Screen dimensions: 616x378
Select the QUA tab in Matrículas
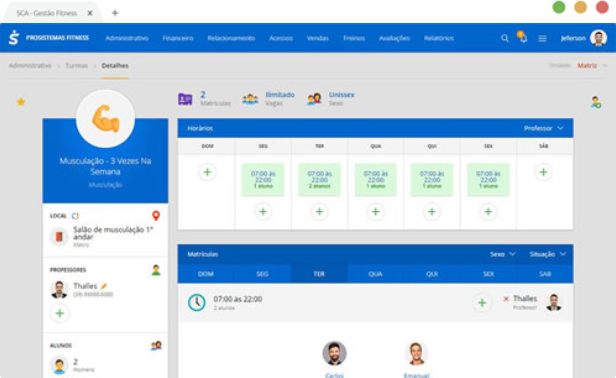click(x=376, y=274)
